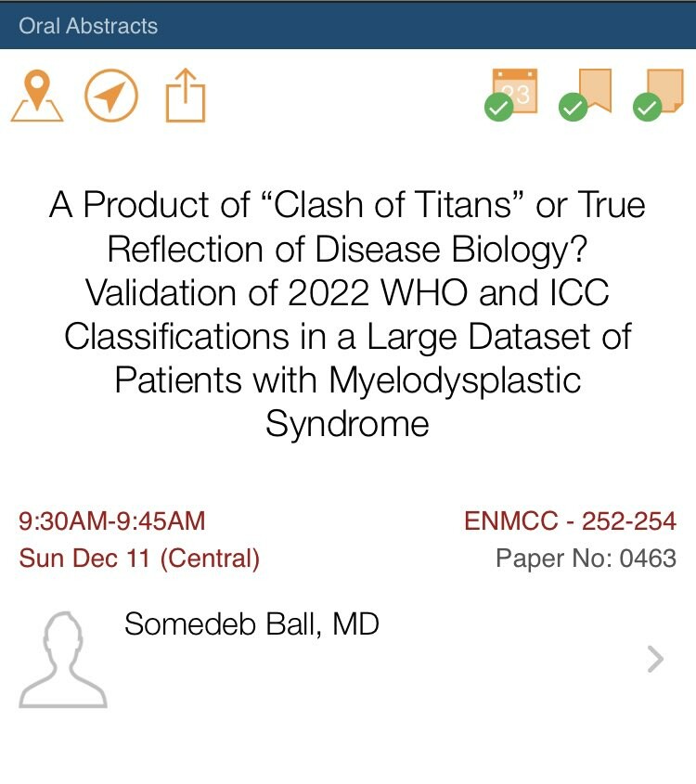Click the share/export icon
This screenshot has height=784, width=696.
point(186,96)
